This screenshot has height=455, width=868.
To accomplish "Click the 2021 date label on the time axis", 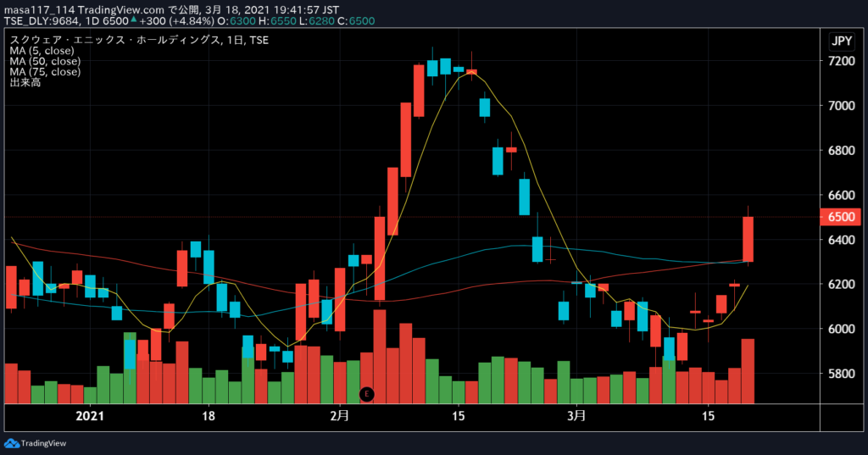I will pos(90,416).
